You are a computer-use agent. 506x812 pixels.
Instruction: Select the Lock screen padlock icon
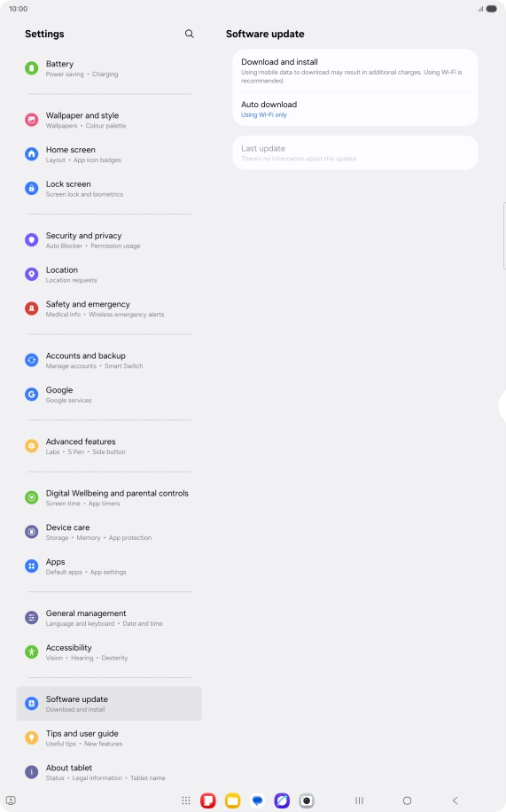point(32,189)
